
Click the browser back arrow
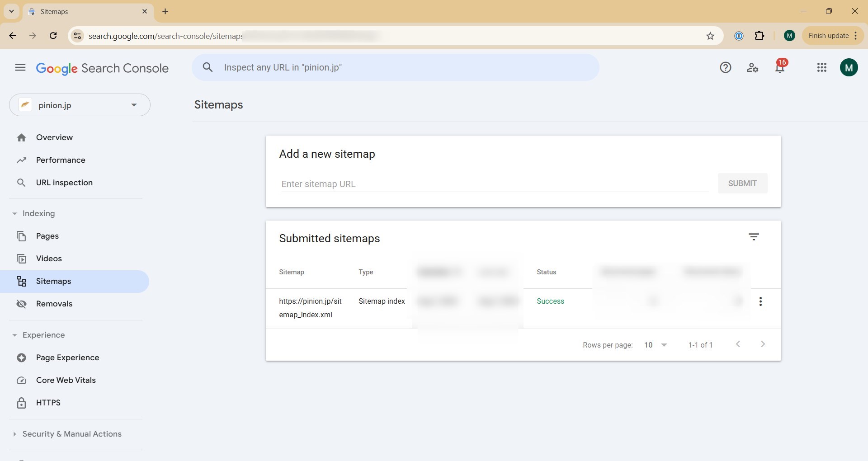[x=12, y=36]
